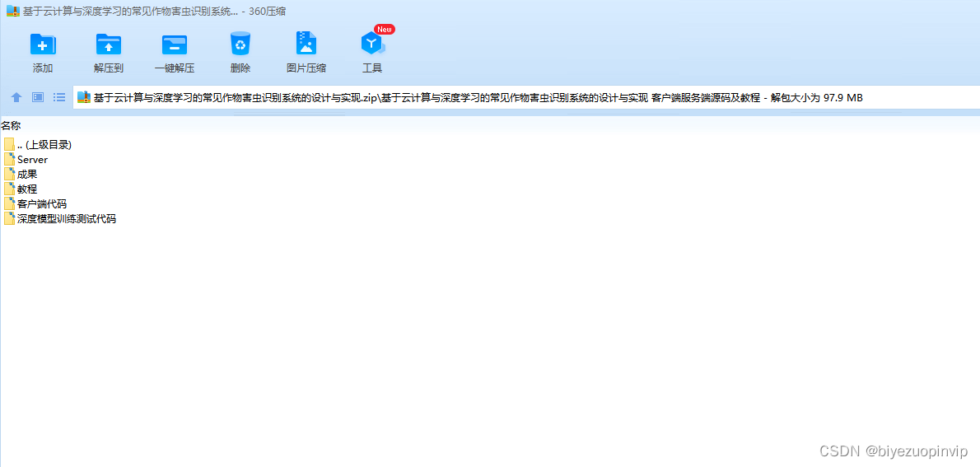Click the archive icon in the path bar
This screenshot has width=980, height=467.
[84, 97]
